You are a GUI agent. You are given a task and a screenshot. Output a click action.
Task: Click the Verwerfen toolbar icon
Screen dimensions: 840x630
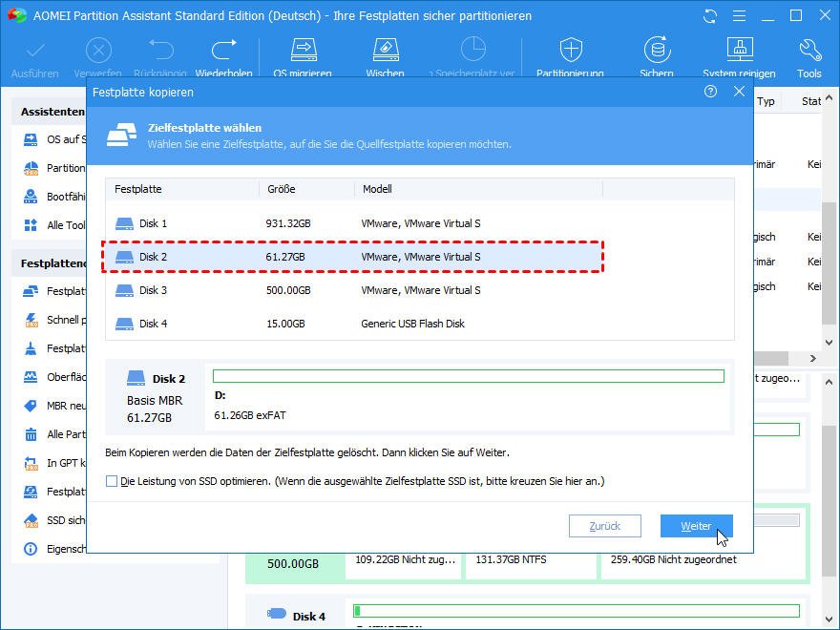click(x=98, y=52)
